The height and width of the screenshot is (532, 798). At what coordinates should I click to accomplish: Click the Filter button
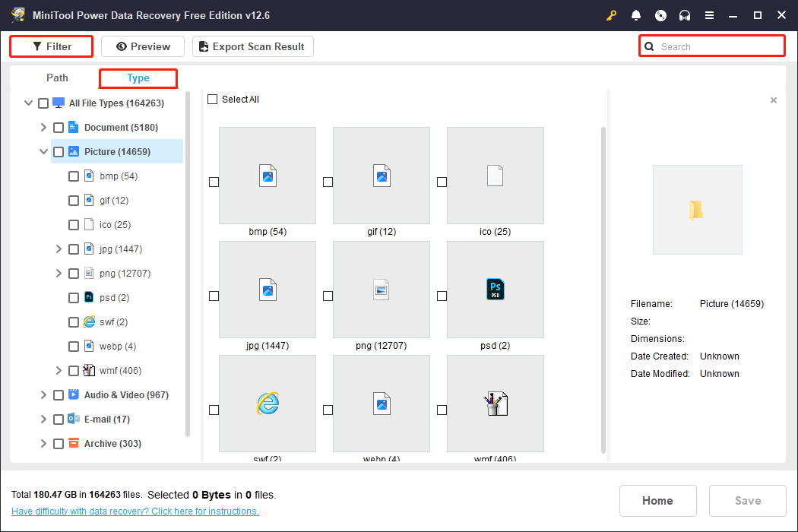(x=52, y=46)
